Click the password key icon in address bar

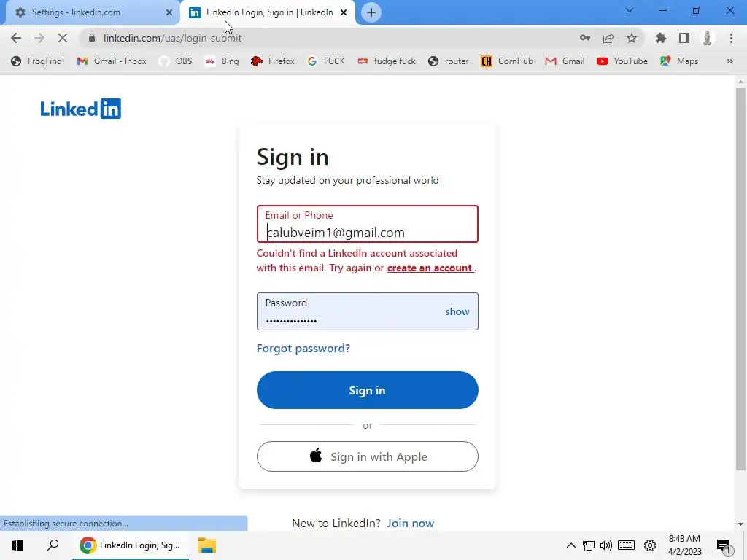coord(584,38)
